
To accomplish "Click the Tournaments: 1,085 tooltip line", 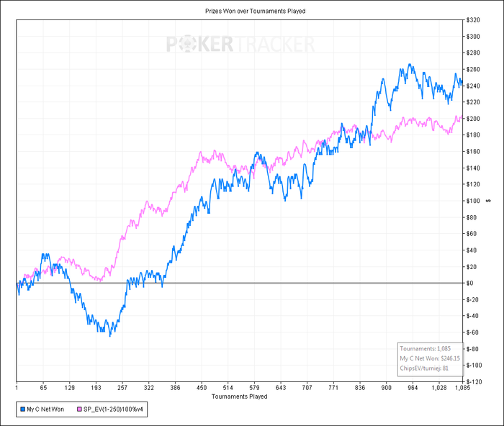I will click(426, 348).
